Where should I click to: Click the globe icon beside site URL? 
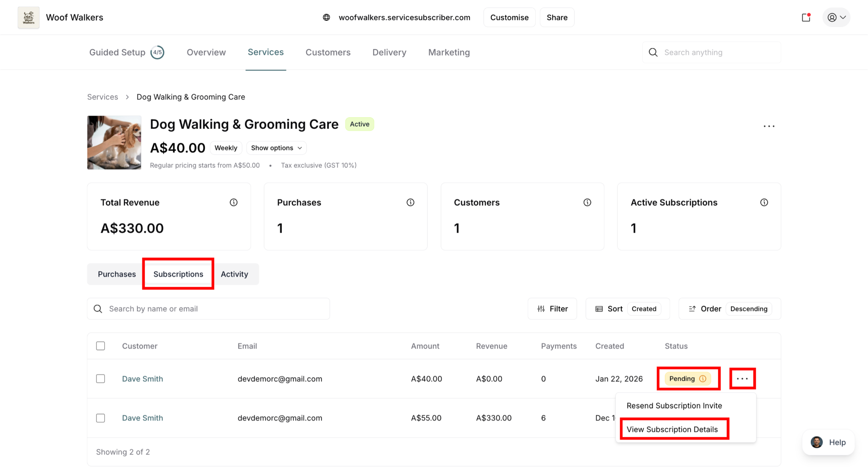pos(326,17)
